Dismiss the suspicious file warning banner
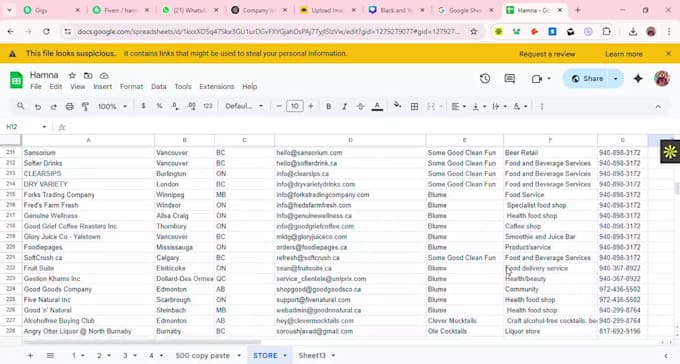The height and width of the screenshot is (364, 680). pyautogui.click(x=668, y=53)
